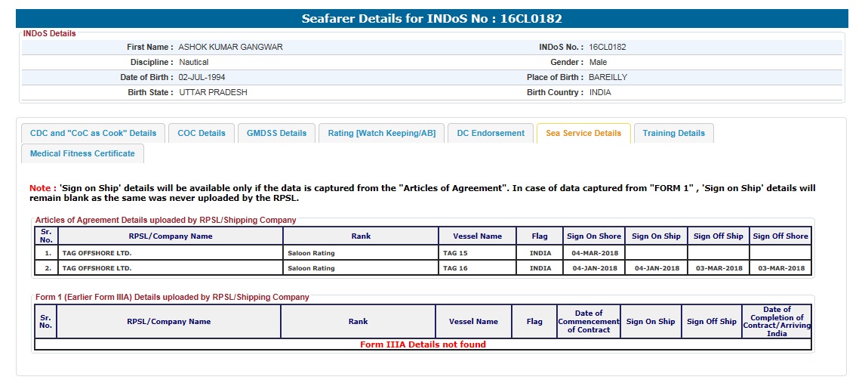This screenshot has width=868, height=386.
Task: Click the RPSL/Company Name column header
Action: tap(171, 236)
